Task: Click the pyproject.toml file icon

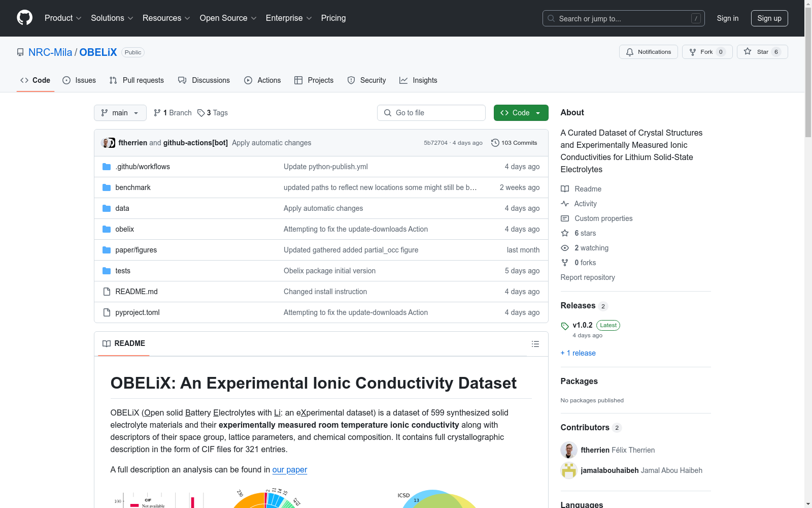Action: pyautogui.click(x=107, y=312)
